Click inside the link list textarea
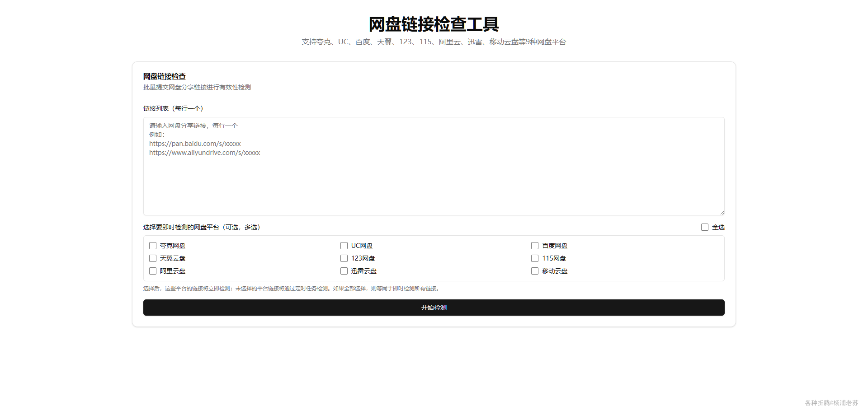Viewport: 868px width, 415px height. pyautogui.click(x=434, y=166)
